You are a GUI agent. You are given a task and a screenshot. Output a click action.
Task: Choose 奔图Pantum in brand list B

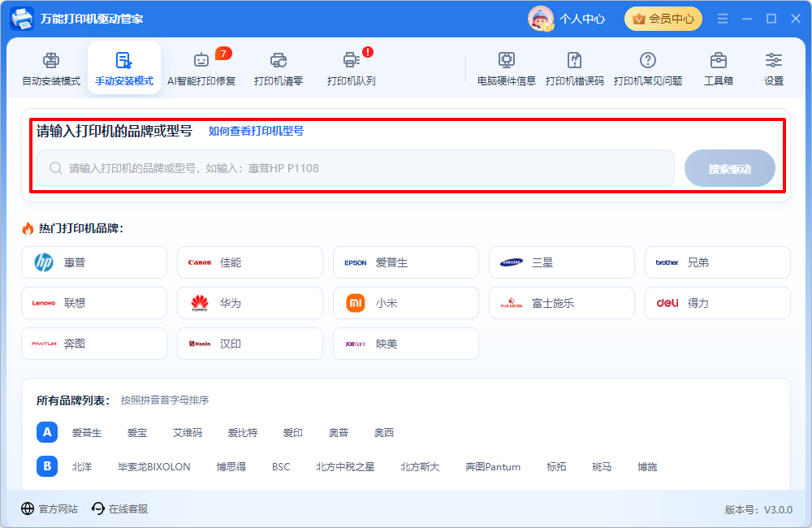pyautogui.click(x=493, y=467)
